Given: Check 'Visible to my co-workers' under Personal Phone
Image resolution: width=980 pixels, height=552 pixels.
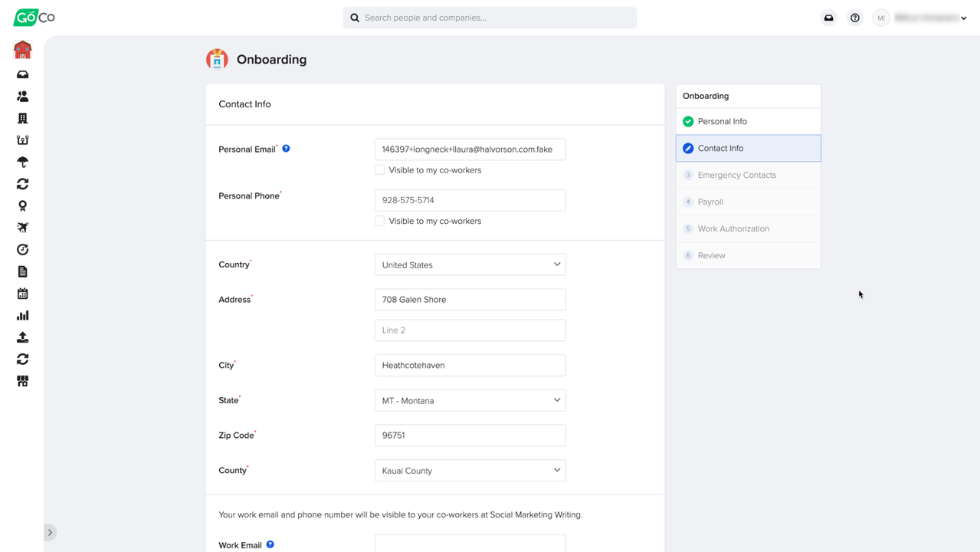Looking at the screenshot, I should coord(379,221).
